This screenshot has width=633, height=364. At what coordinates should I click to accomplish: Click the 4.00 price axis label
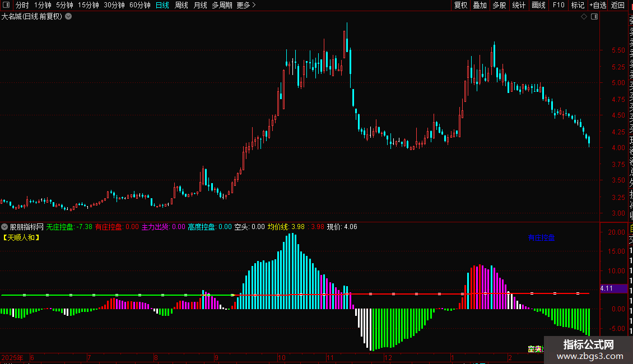point(618,148)
